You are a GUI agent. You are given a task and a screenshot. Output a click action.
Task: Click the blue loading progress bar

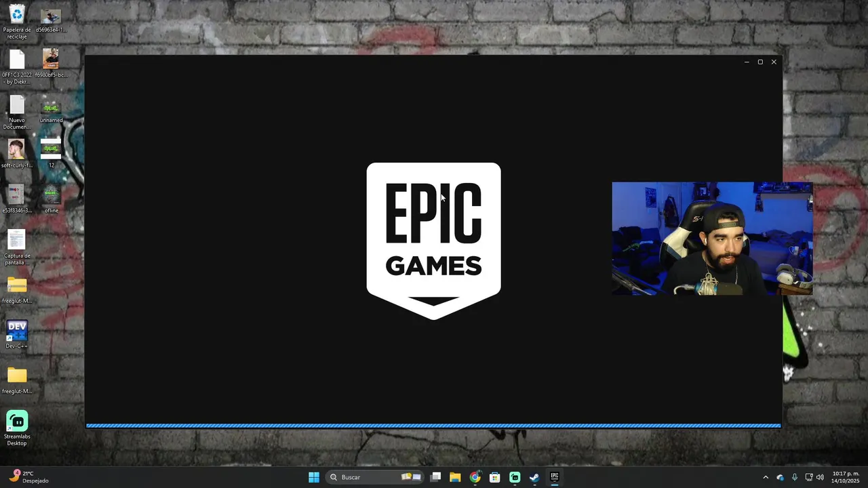click(x=433, y=426)
